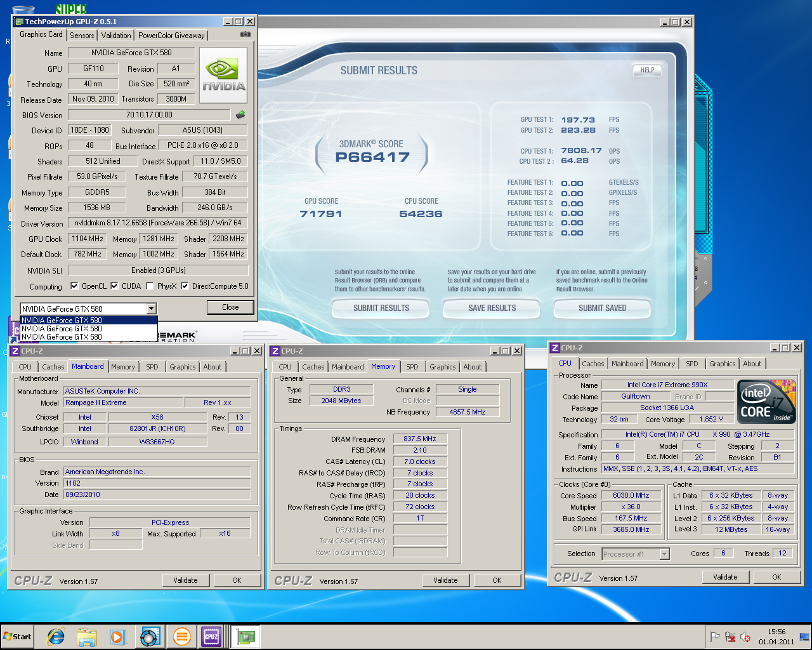This screenshot has height=650, width=812.
Task: Launch Internet Explorer from the taskbar
Action: point(56,637)
